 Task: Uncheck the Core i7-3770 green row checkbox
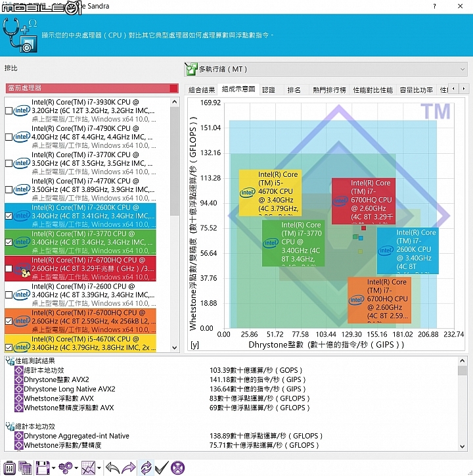(x=9, y=242)
